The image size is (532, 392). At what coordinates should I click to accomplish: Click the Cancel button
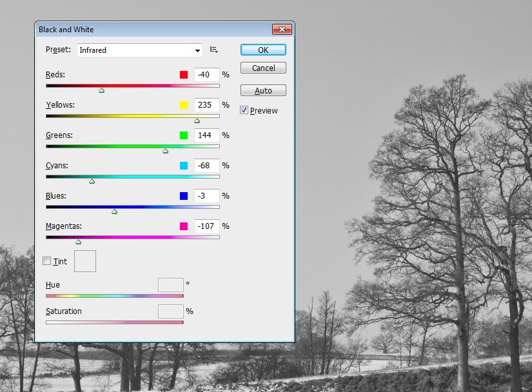[x=263, y=68]
